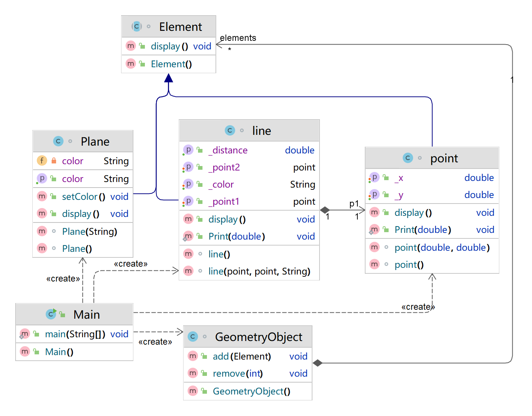Click the method icon beside add(Element)

coord(192,356)
